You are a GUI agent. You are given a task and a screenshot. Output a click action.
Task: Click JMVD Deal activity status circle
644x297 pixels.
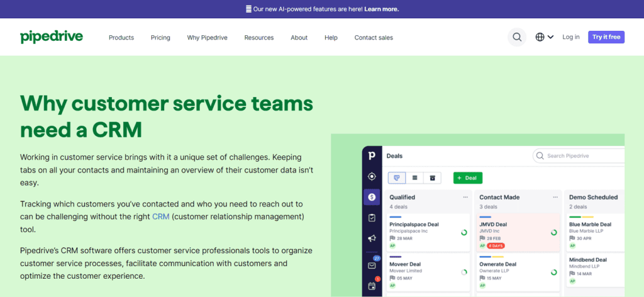tap(553, 233)
